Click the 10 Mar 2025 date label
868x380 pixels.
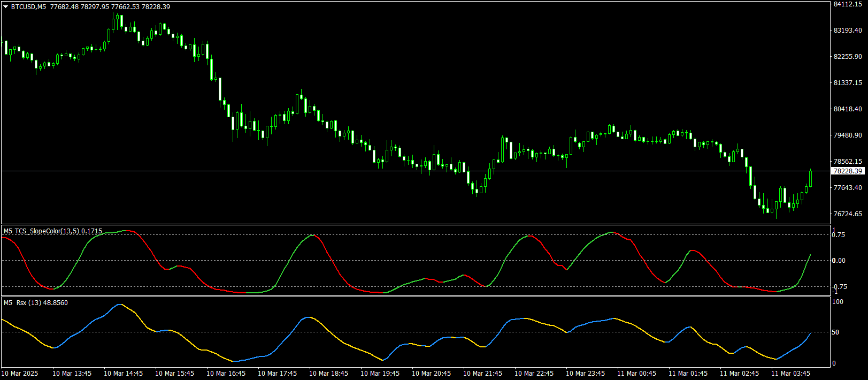[x=20, y=374]
